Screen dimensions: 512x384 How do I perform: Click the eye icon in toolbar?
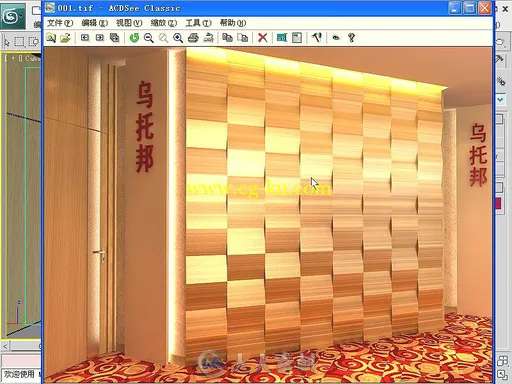click(336, 38)
